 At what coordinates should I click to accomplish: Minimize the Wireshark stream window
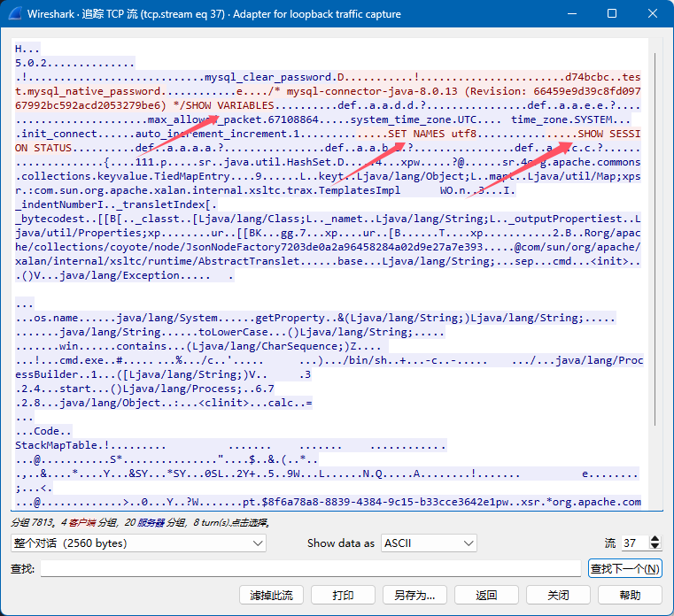coord(571,14)
